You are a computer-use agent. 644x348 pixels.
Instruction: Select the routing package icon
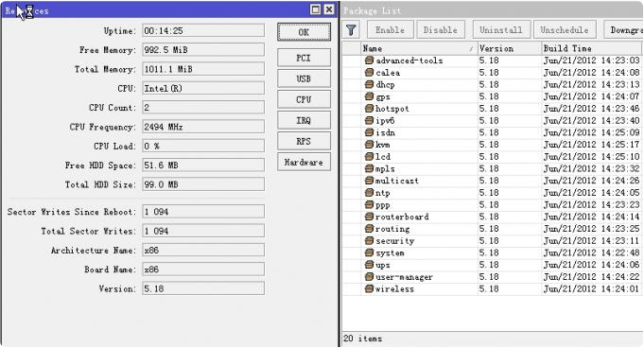point(369,229)
